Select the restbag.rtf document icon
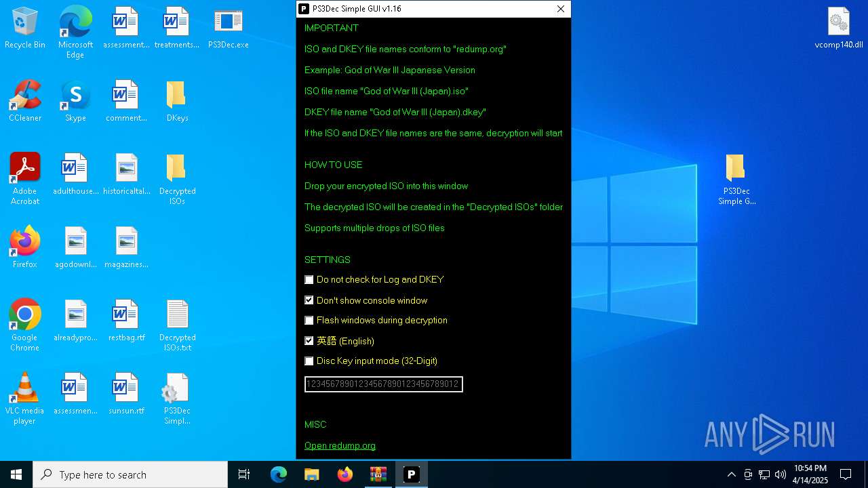The image size is (868, 488). [126, 321]
